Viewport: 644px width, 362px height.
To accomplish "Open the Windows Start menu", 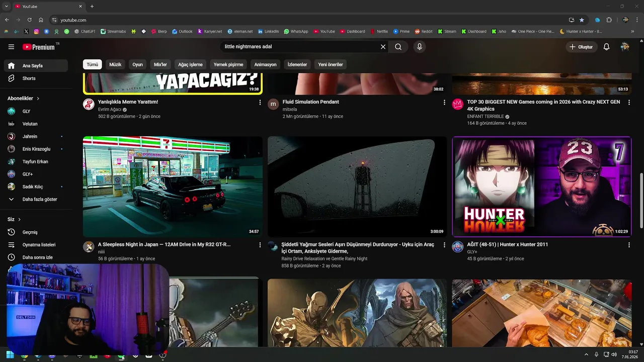I will point(10,355).
